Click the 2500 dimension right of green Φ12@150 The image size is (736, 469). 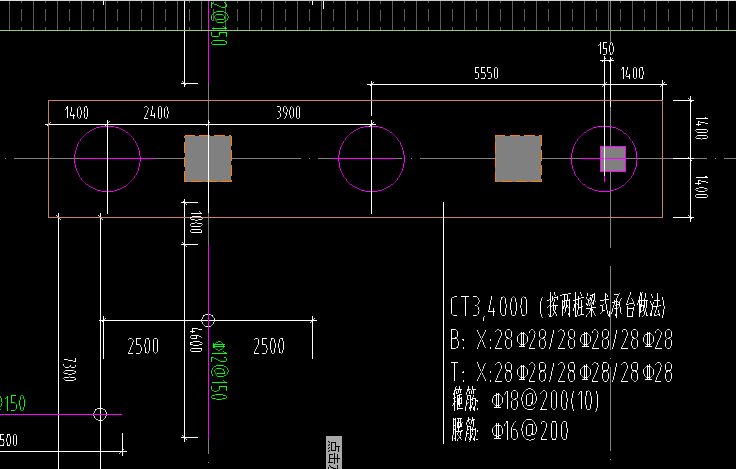(269, 346)
